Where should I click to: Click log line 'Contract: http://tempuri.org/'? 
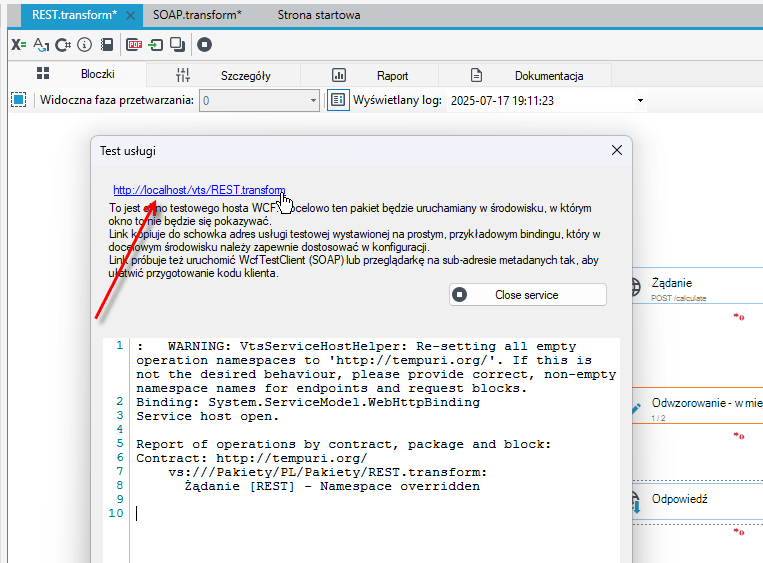click(252, 458)
